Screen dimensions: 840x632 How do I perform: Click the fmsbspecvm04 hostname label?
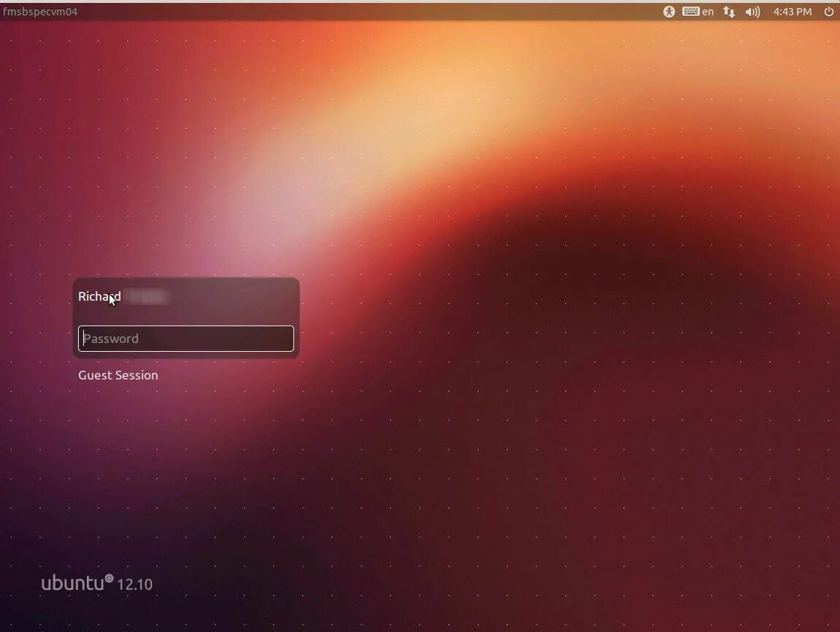pyautogui.click(x=40, y=11)
